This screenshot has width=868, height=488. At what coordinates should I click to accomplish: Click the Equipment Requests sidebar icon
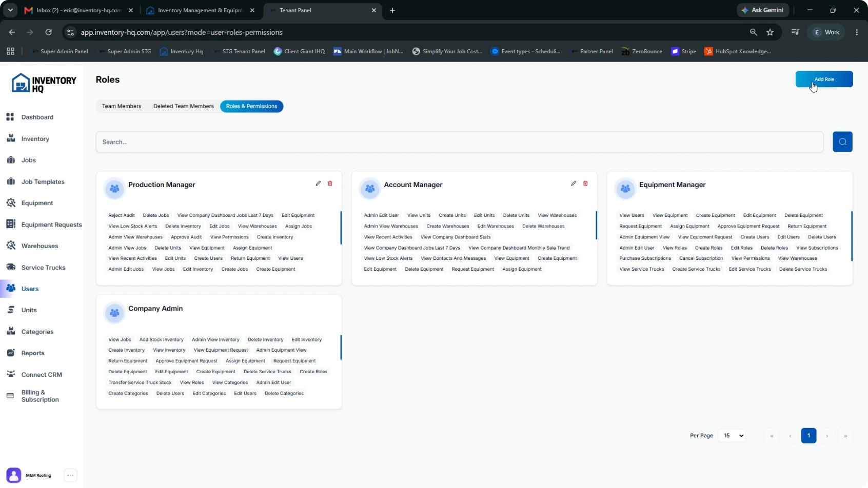[x=10, y=224]
